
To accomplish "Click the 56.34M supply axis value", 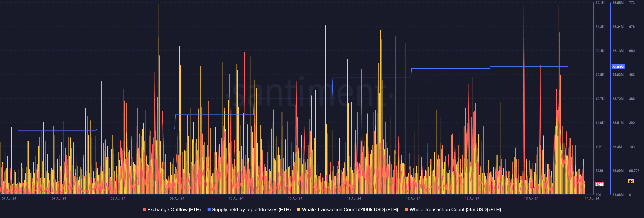I will pos(618,27).
